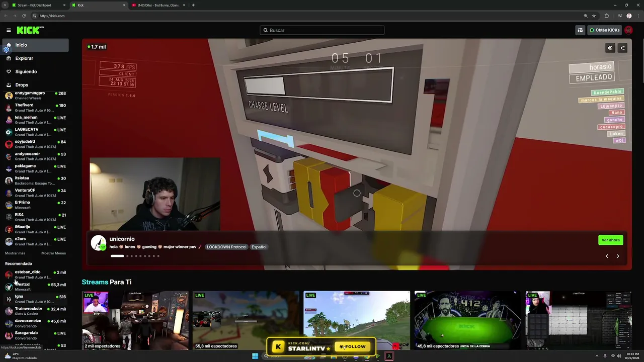Open the tab search dropdown
The image size is (644, 362).
[6, 5]
